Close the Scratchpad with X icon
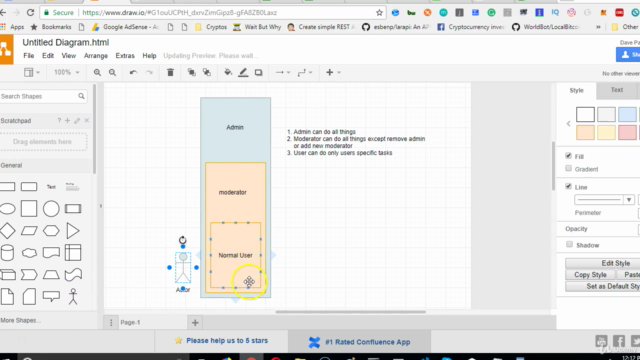The width and height of the screenshot is (640, 360). [x=87, y=120]
